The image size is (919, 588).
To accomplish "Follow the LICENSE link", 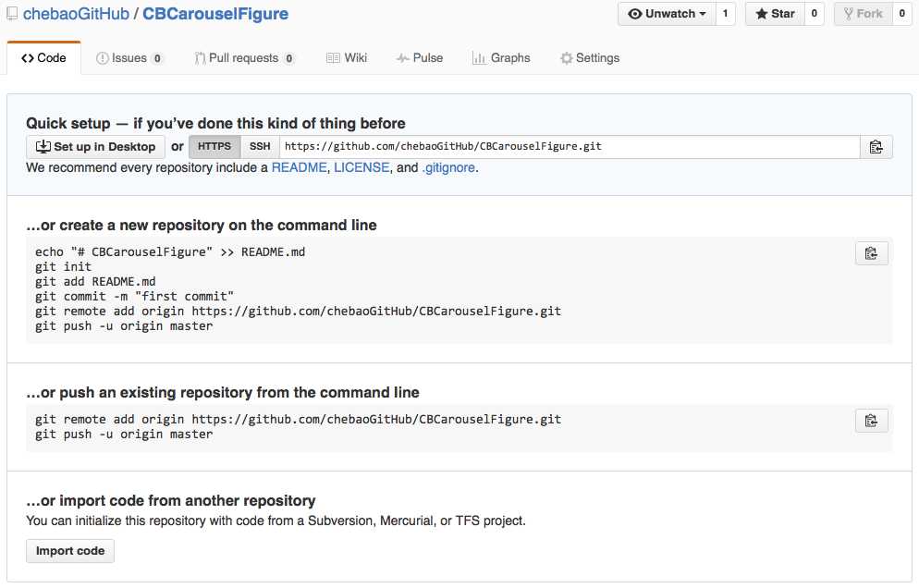I will [361, 167].
